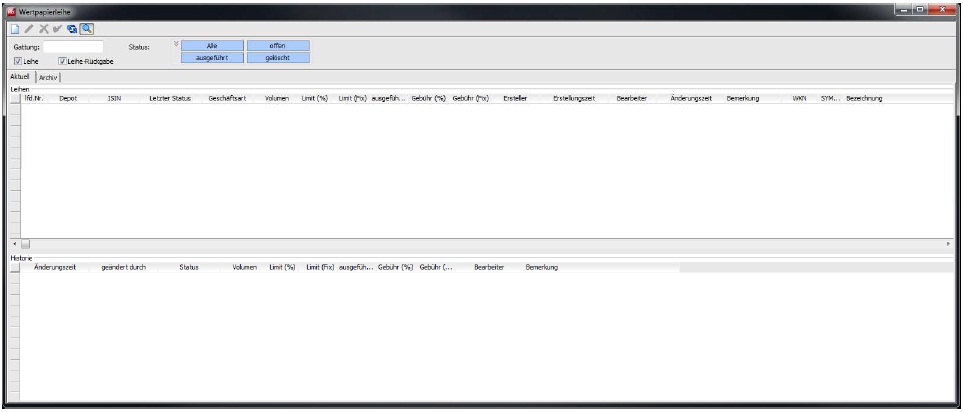This screenshot has height=412, width=963.
Task: Switch to the Aktuell tab
Action: tap(20, 77)
